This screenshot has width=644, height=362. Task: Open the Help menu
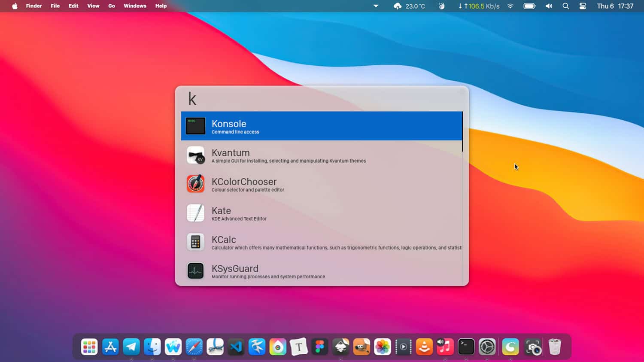[161, 6]
